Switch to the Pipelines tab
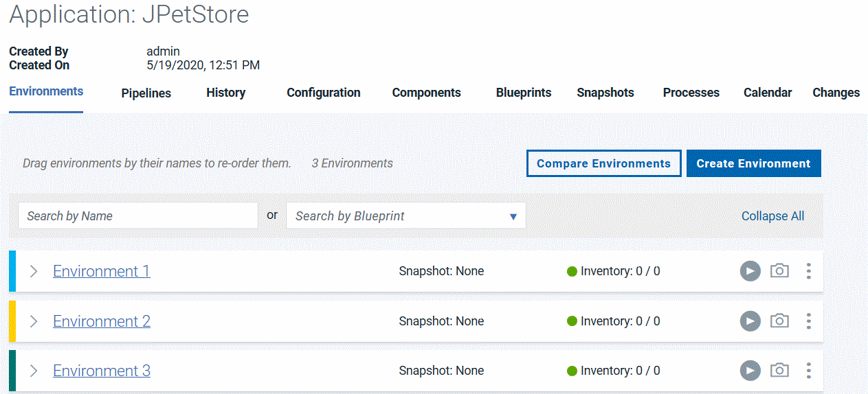This screenshot has height=394, width=868. tap(146, 93)
